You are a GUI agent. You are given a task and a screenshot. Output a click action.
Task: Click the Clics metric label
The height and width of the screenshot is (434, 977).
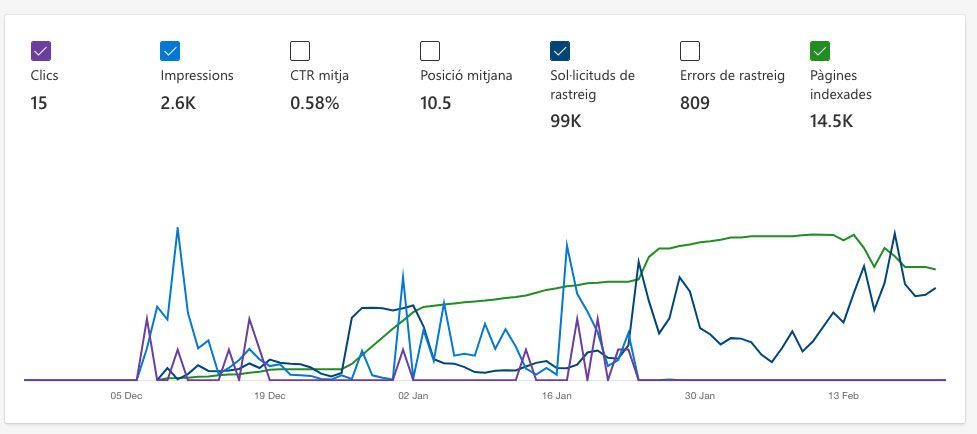tap(44, 76)
